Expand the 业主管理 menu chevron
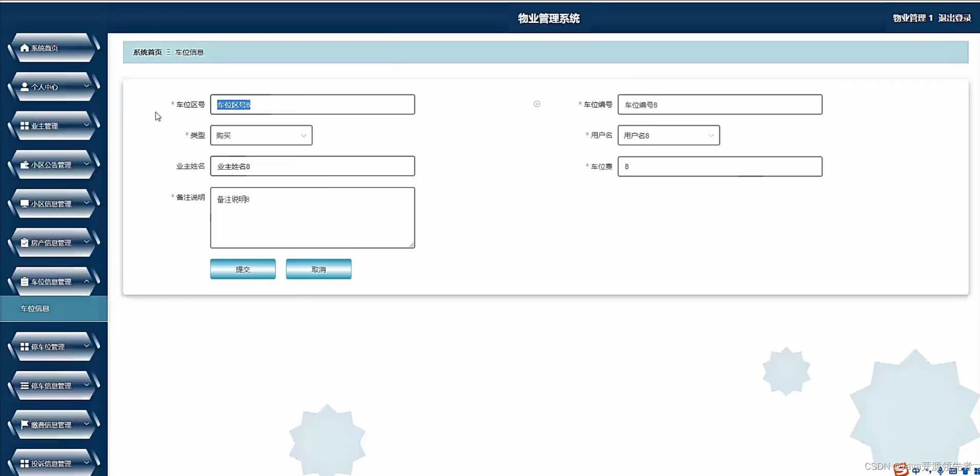Image resolution: width=980 pixels, height=476 pixels. [86, 125]
